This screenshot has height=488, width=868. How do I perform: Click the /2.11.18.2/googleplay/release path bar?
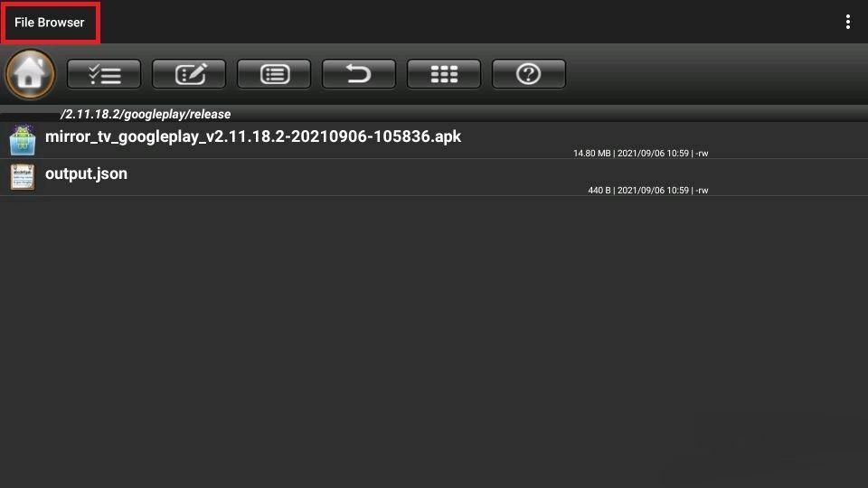click(x=146, y=114)
